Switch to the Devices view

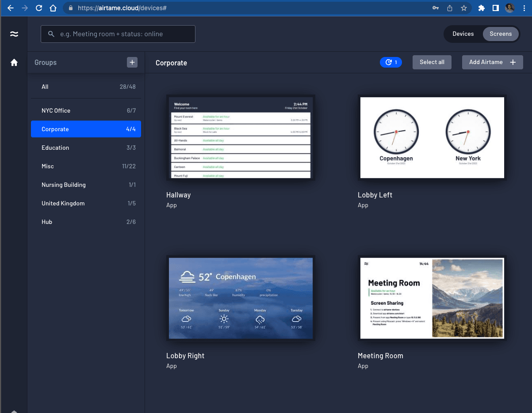tap(463, 34)
